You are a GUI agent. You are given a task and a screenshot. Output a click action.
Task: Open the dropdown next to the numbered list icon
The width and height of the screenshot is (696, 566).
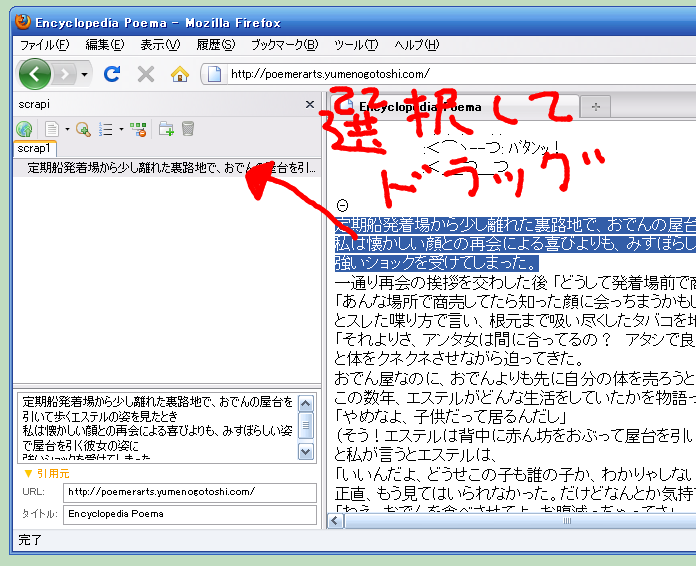click(121, 129)
